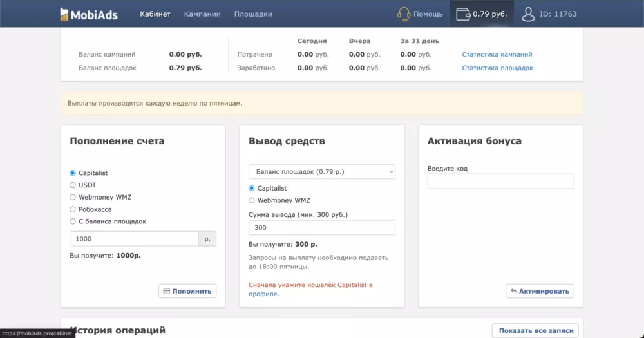Open Баланс площадок withdrawal dropdown
This screenshot has width=644, height=338.
[321, 172]
